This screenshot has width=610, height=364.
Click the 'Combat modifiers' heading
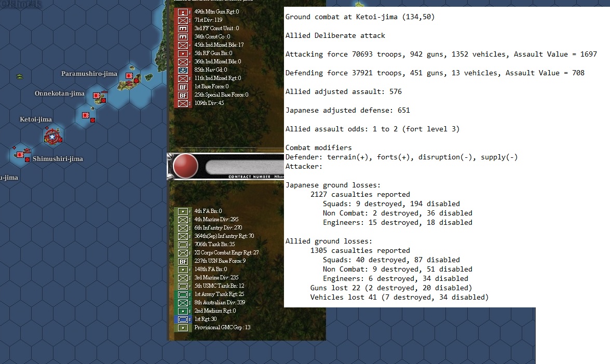point(319,147)
